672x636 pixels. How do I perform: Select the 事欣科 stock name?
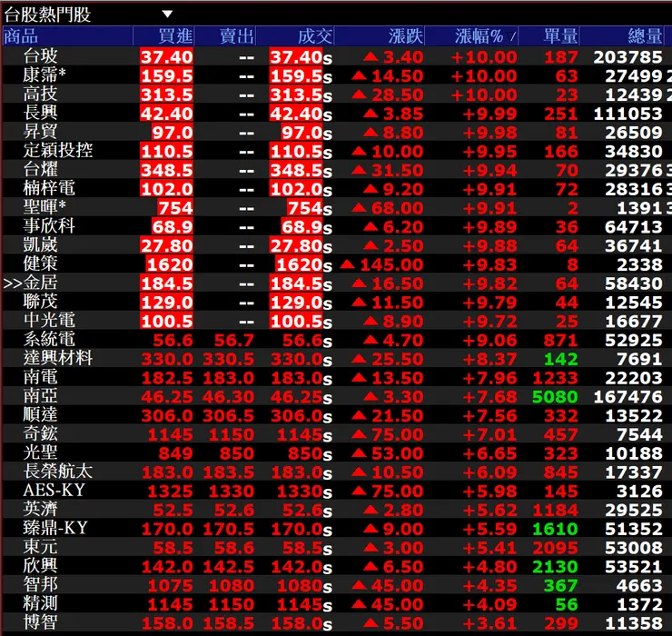point(49,226)
